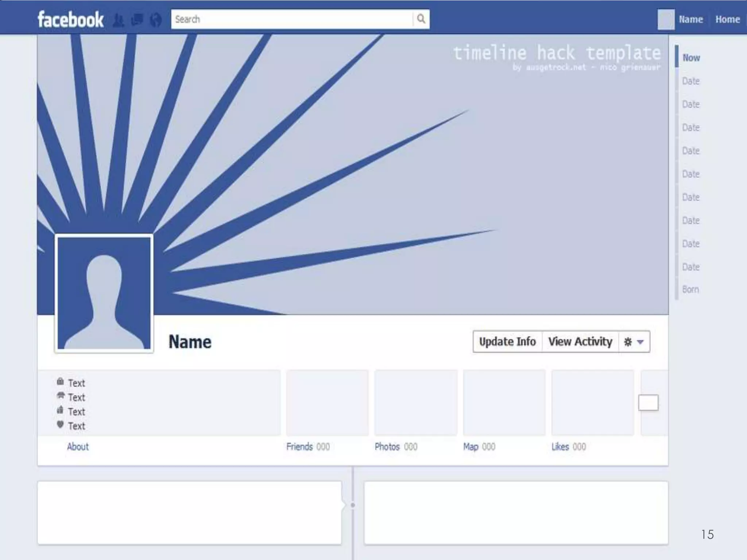Click the work briefcase icon beside Text

(60, 382)
